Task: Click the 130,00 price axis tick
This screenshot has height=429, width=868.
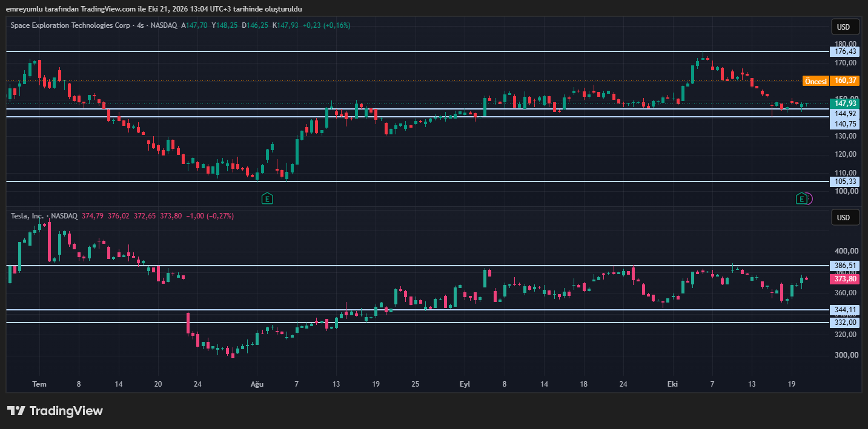Action: [845, 136]
